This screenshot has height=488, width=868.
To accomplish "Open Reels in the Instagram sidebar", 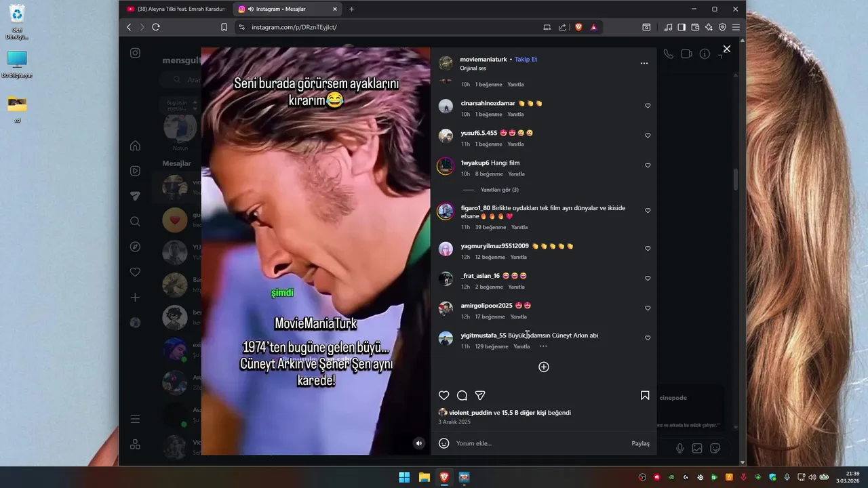I will pyautogui.click(x=135, y=171).
